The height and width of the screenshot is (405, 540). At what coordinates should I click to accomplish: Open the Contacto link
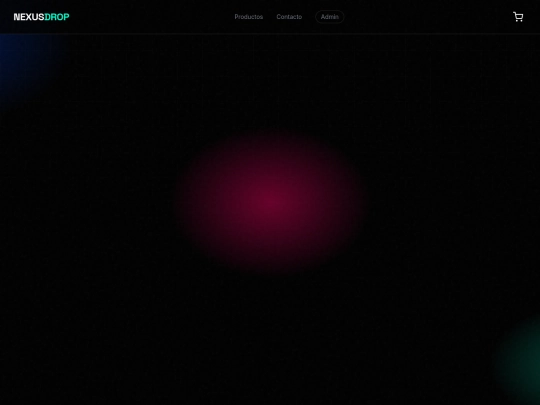point(289,17)
